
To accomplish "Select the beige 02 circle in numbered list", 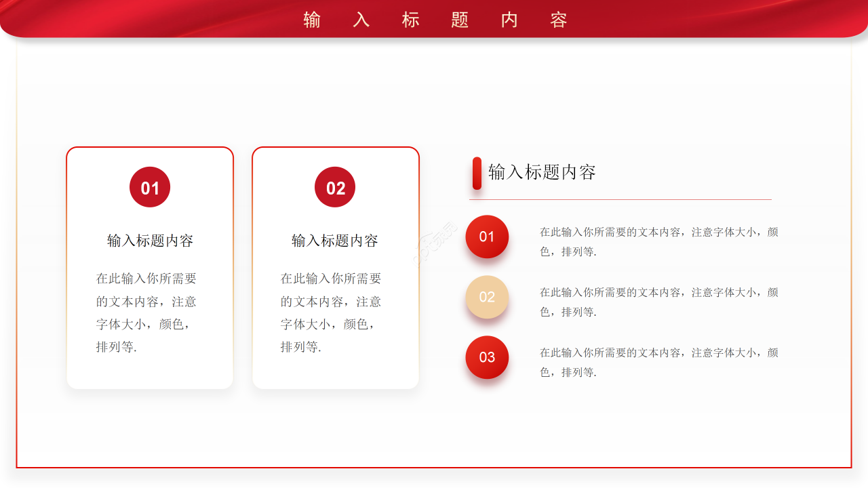I will (x=487, y=297).
